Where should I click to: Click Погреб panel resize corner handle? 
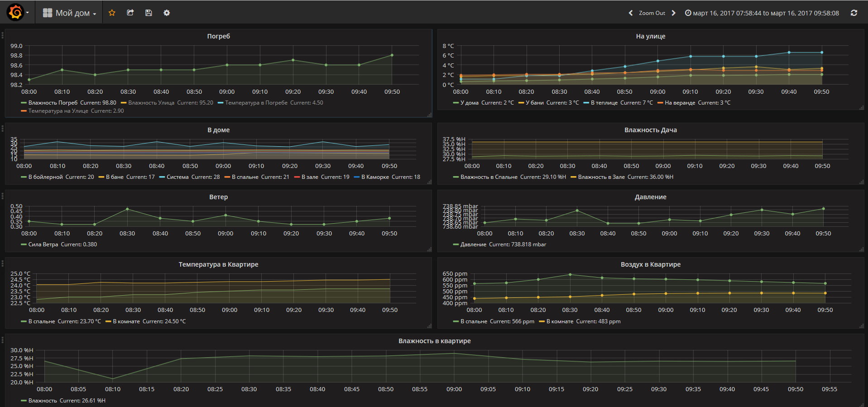pyautogui.click(x=429, y=115)
